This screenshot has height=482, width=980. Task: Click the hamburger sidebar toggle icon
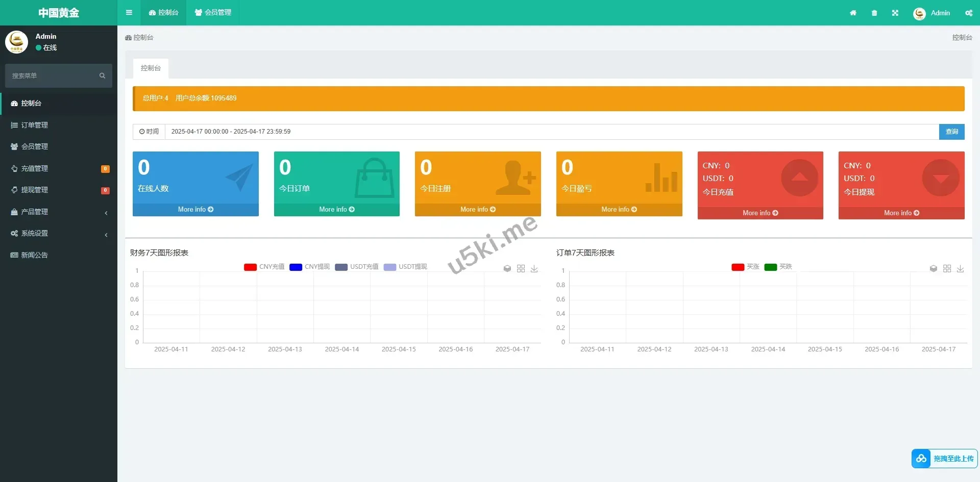tap(129, 13)
